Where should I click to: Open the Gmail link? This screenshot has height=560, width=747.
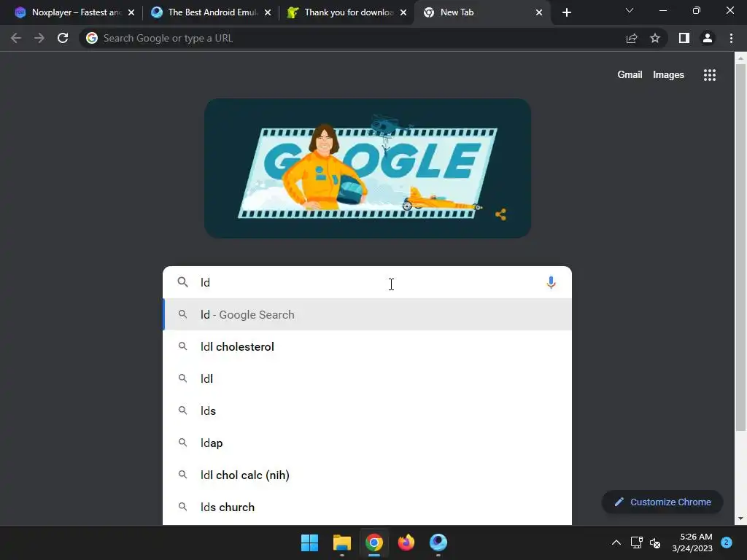point(630,75)
